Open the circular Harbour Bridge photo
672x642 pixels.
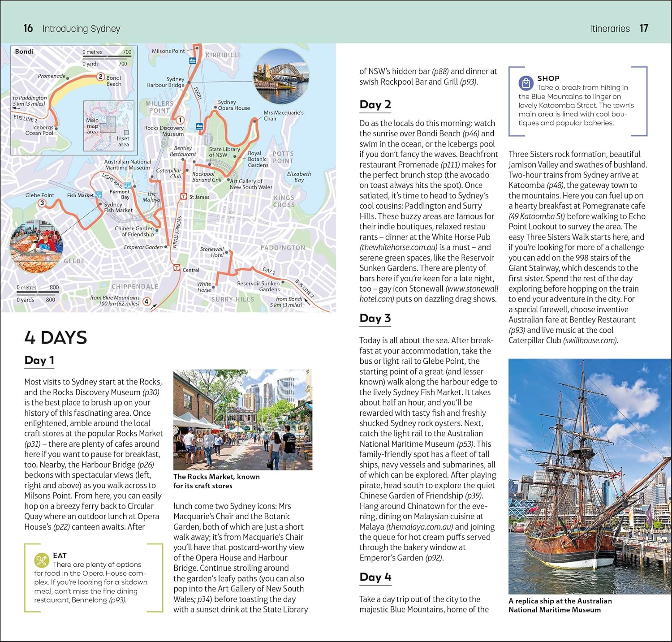coord(281,77)
